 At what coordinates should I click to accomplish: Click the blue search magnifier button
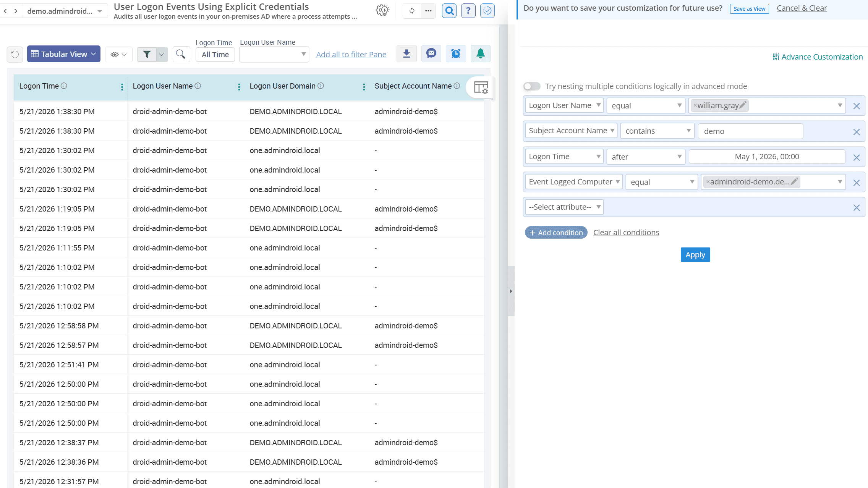tap(449, 11)
